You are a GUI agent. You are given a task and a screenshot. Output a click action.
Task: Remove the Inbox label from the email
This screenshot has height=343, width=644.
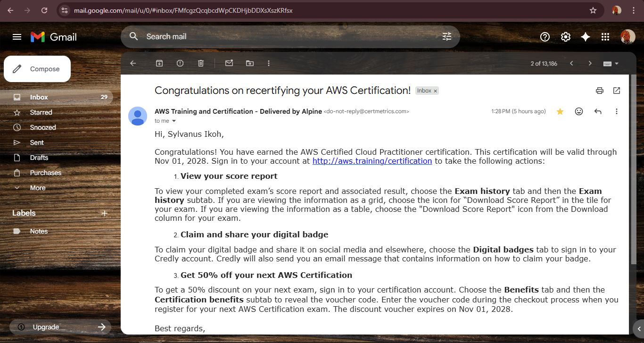click(x=435, y=91)
